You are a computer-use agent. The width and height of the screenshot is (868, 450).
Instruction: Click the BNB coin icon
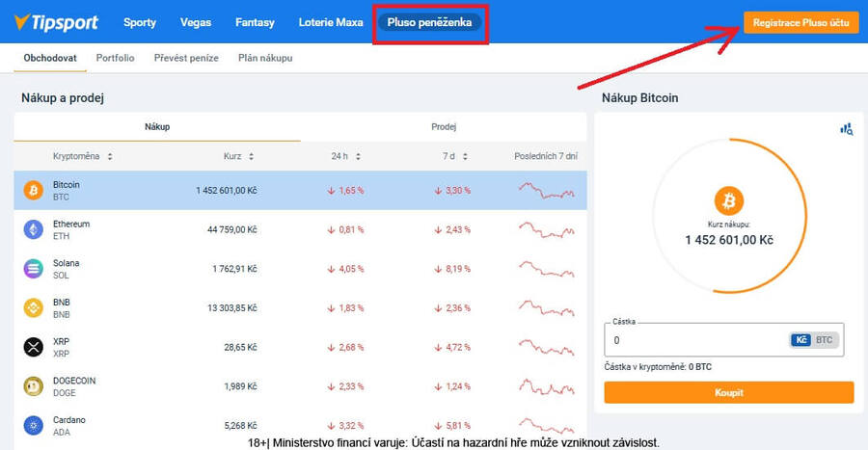(x=33, y=308)
